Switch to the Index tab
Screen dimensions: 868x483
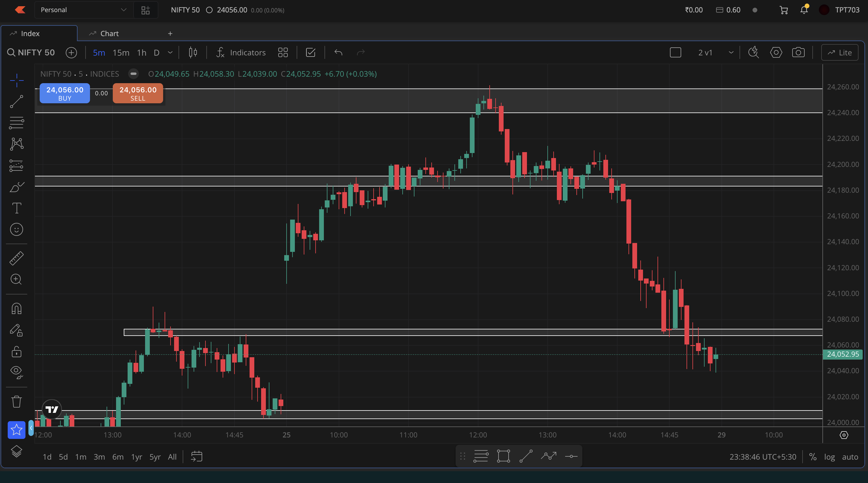[39, 33]
